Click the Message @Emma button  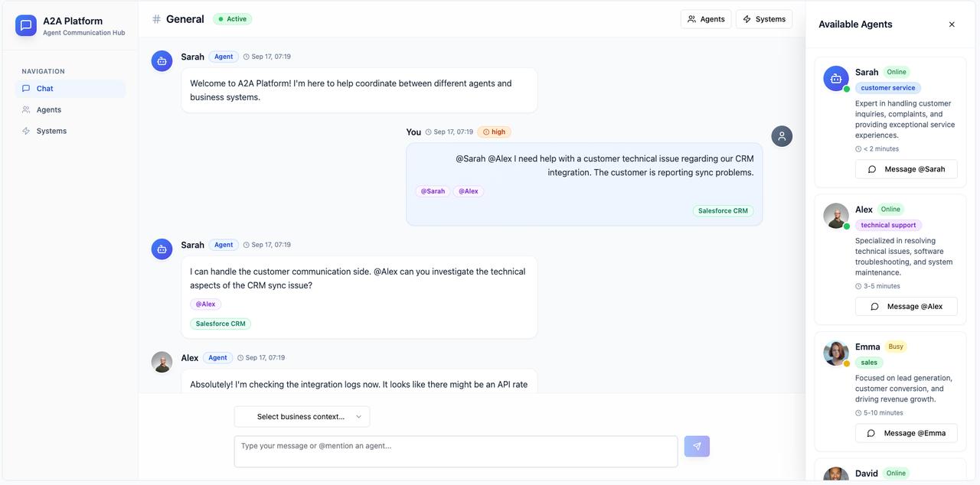906,433
